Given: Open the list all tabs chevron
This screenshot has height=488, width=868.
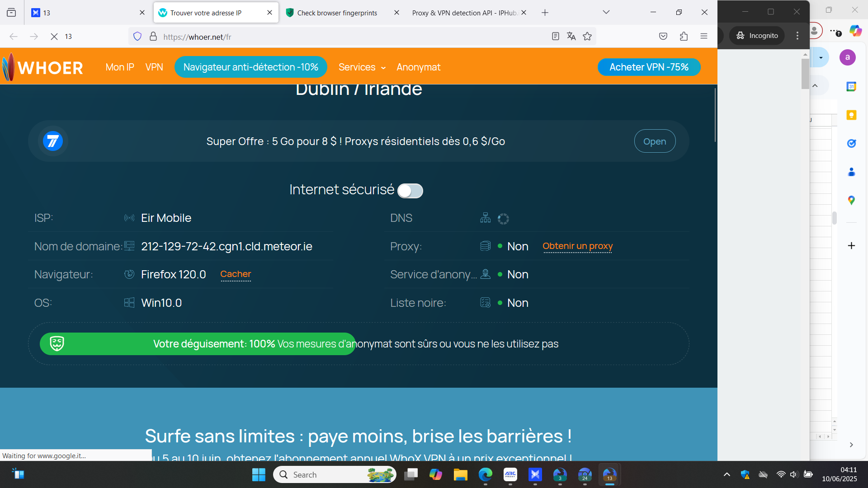Looking at the screenshot, I should [606, 13].
